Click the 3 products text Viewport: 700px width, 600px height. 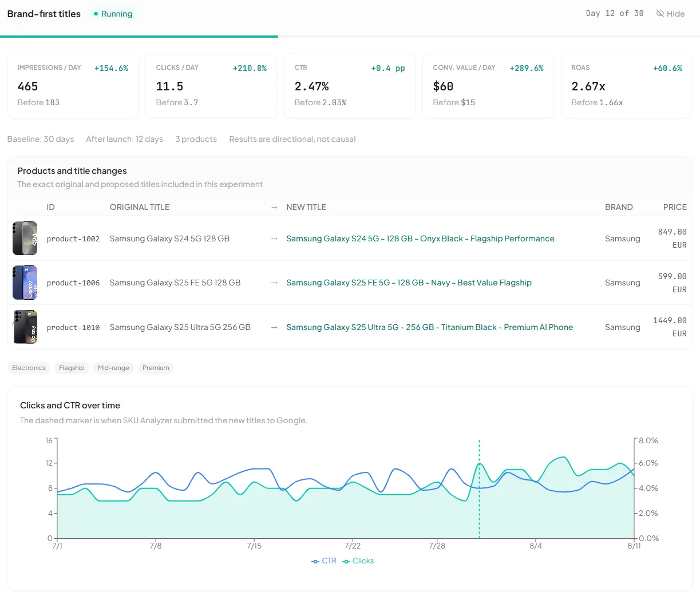point(196,139)
